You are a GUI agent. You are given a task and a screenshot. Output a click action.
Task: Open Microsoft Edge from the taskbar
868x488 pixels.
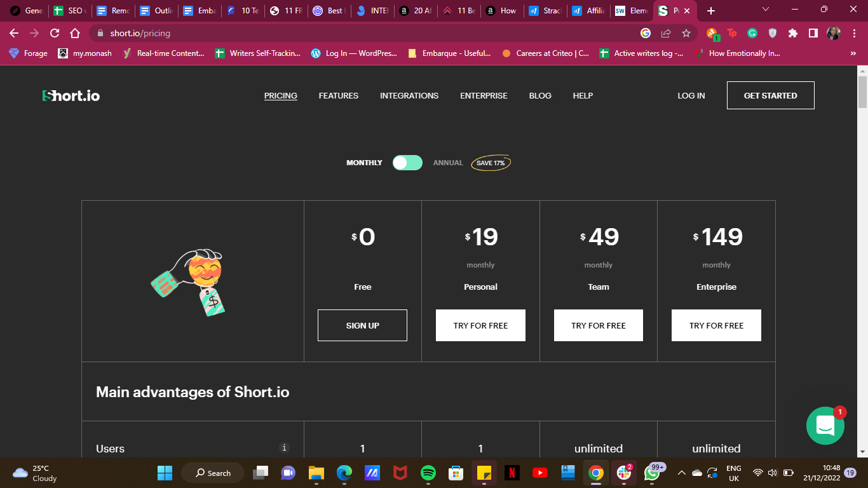tap(344, 473)
